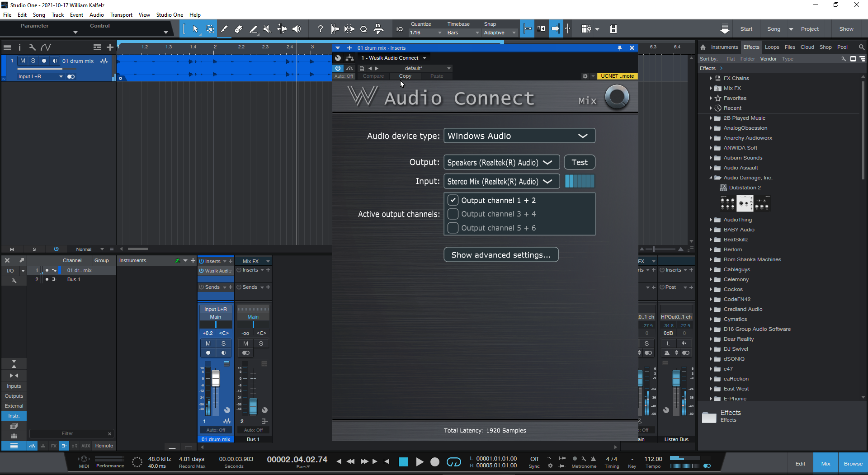The width and height of the screenshot is (868, 475).
Task: Select the Bend tool
Action: click(282, 29)
